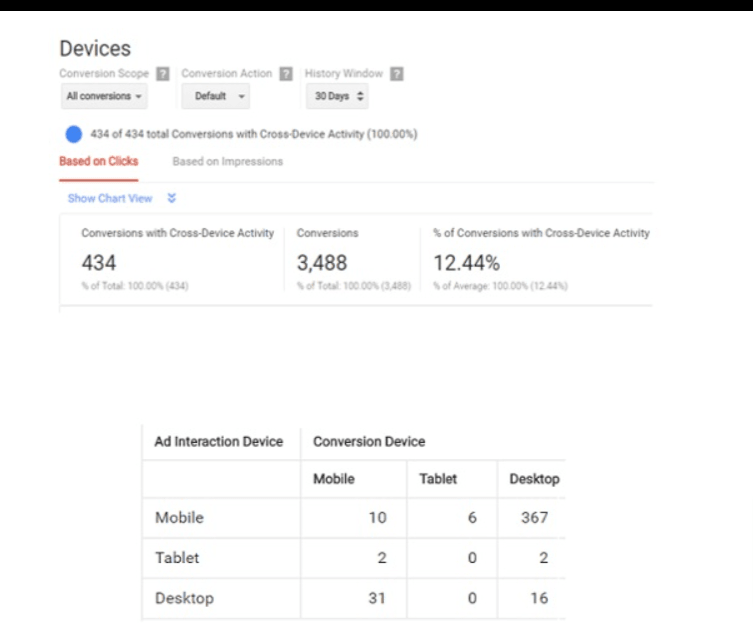
Task: Click the Ad Interaction Device header
Action: coord(219,441)
